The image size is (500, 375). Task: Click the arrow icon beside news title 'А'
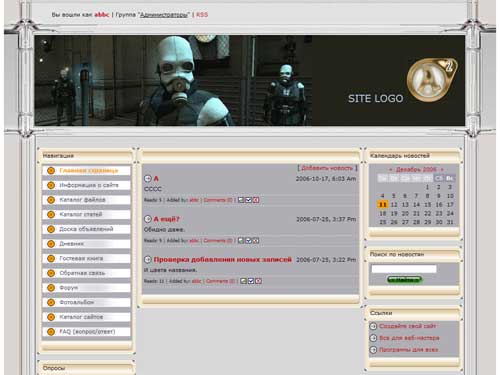148,179
